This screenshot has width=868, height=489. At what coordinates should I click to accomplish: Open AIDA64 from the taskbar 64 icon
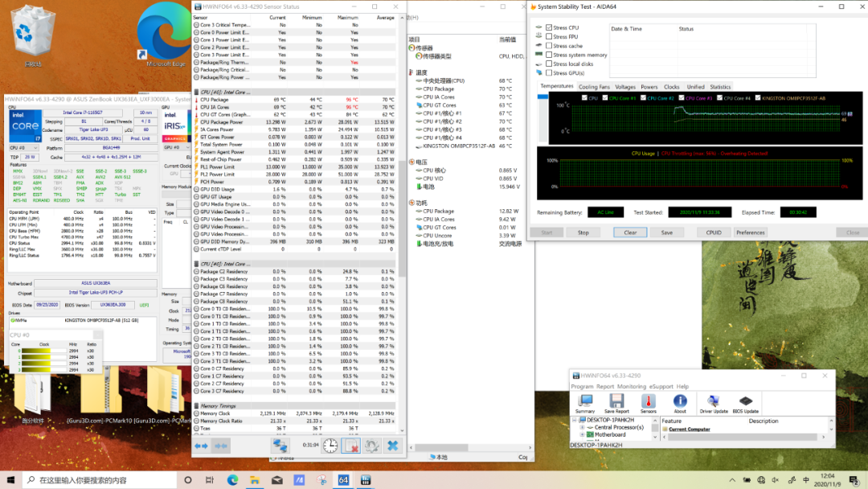pos(342,480)
